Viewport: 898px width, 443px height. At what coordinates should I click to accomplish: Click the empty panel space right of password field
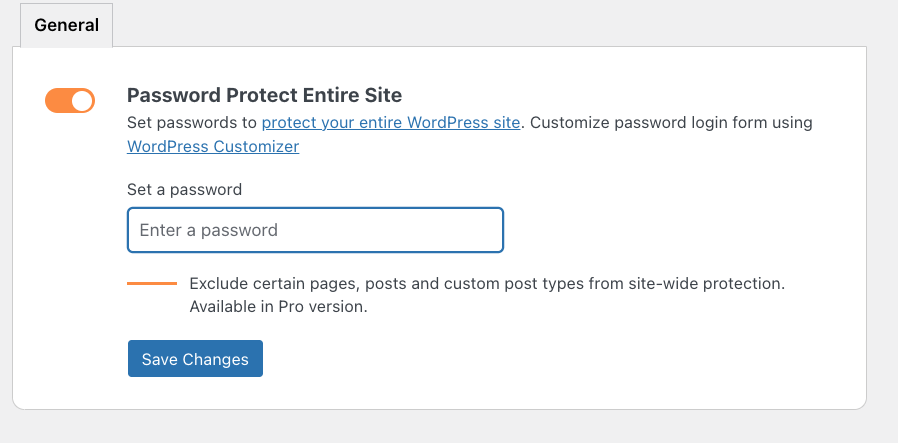tap(680, 230)
